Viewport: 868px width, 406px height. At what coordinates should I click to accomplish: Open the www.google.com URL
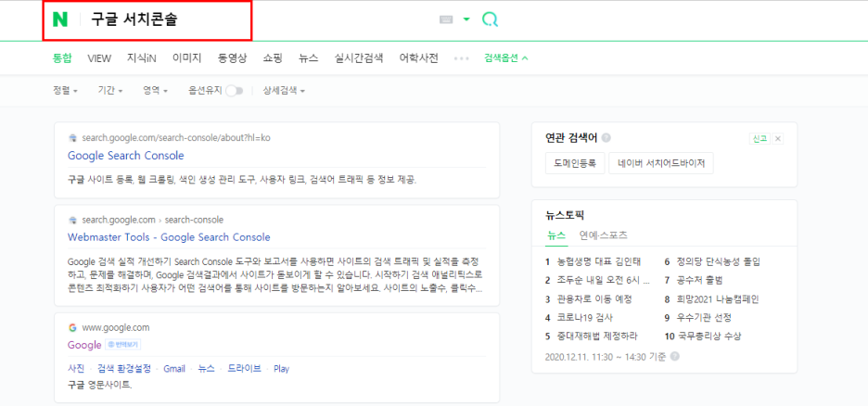click(116, 327)
